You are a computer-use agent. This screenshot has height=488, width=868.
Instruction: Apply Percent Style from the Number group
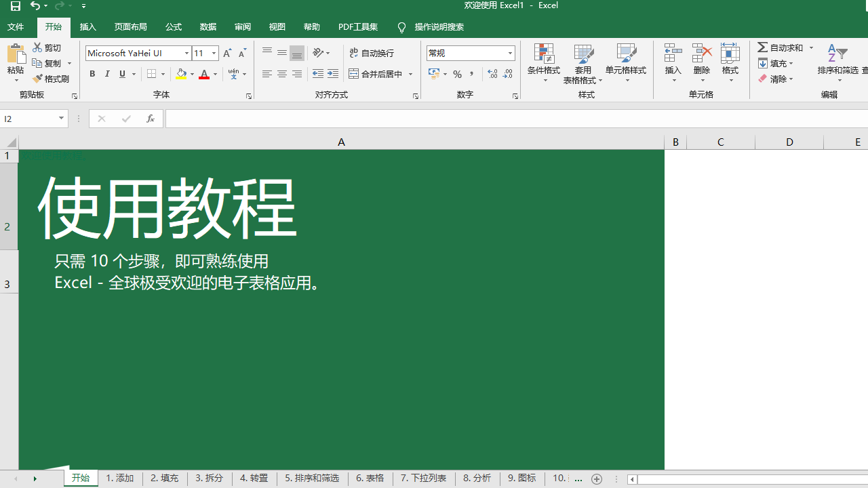coord(457,74)
